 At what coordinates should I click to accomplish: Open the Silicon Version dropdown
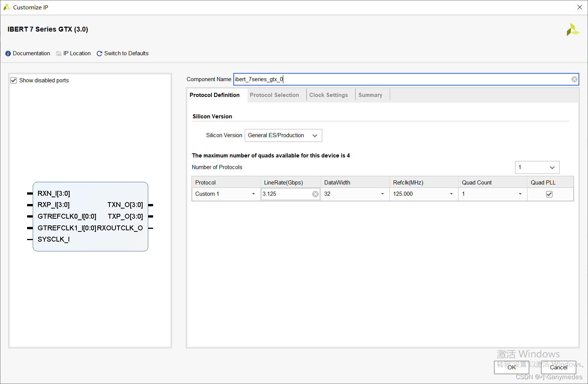(283, 135)
